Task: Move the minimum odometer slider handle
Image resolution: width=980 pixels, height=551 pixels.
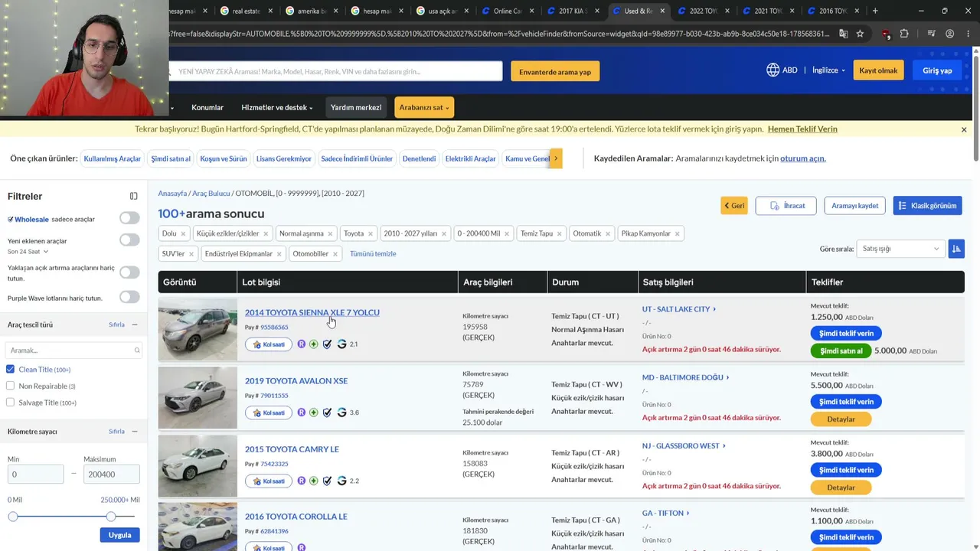Action: click(x=13, y=517)
